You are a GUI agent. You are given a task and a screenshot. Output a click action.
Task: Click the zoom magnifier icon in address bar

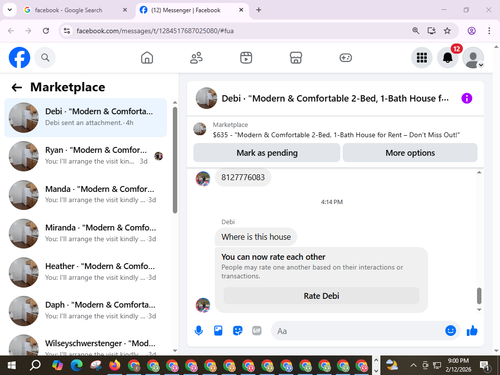click(415, 31)
